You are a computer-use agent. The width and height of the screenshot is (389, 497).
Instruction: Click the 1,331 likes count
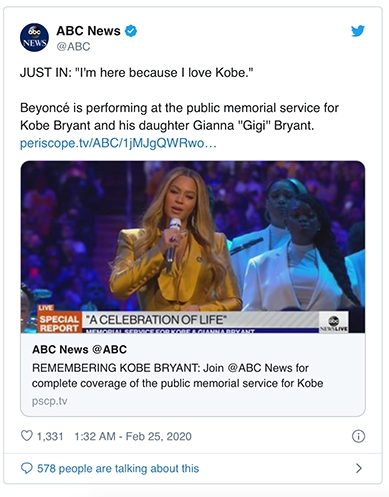(x=50, y=436)
